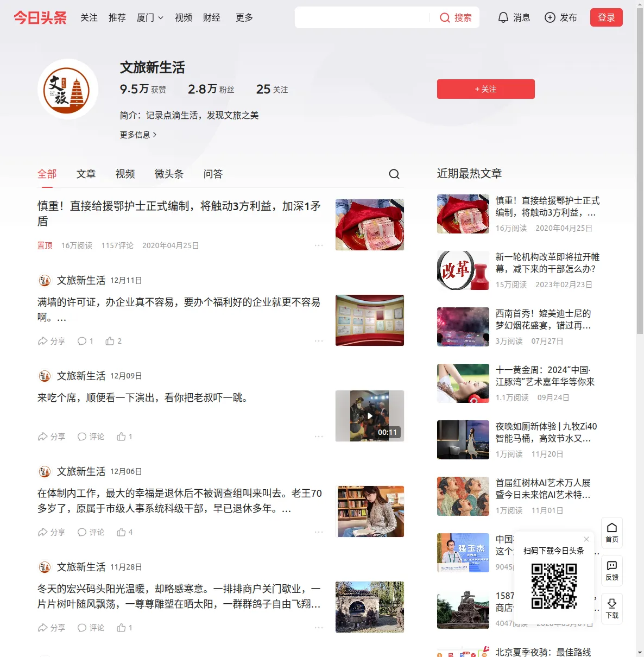Play the 00:11 video thumbnail
The height and width of the screenshot is (657, 644).
[x=370, y=416]
